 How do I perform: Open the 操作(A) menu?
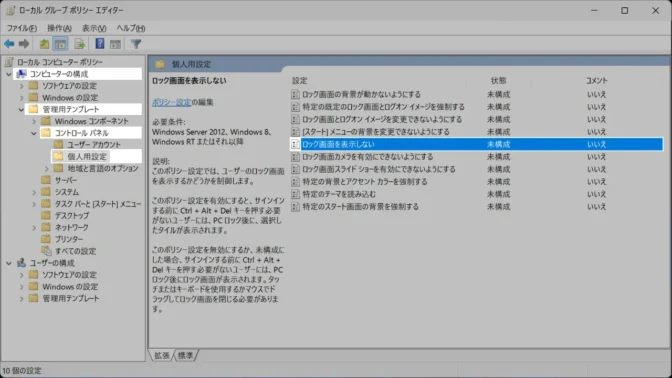click(x=59, y=28)
